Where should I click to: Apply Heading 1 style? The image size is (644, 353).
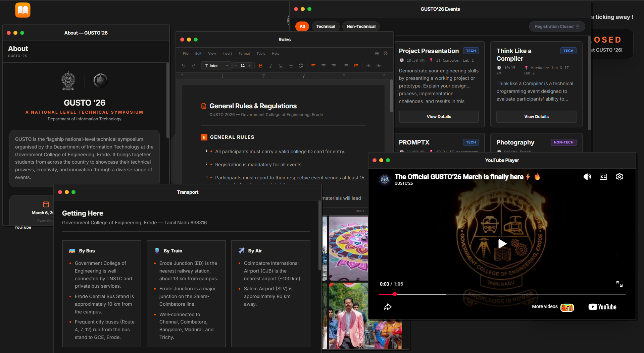click(x=368, y=66)
